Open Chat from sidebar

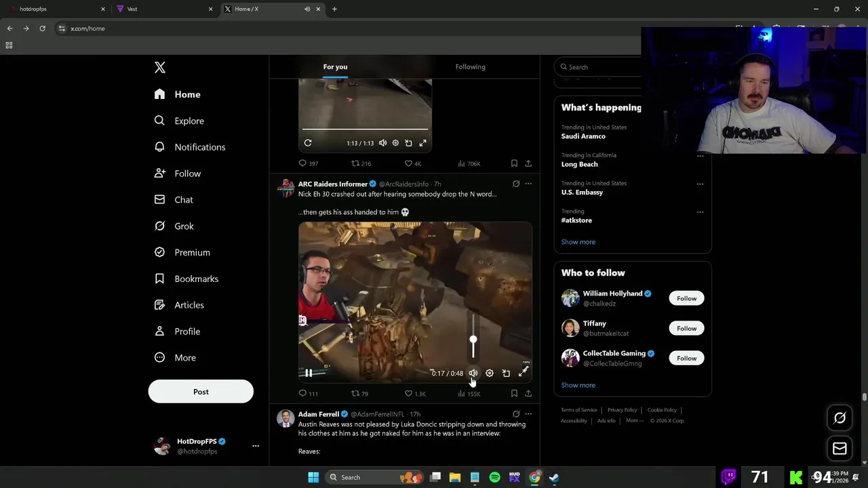point(174,200)
